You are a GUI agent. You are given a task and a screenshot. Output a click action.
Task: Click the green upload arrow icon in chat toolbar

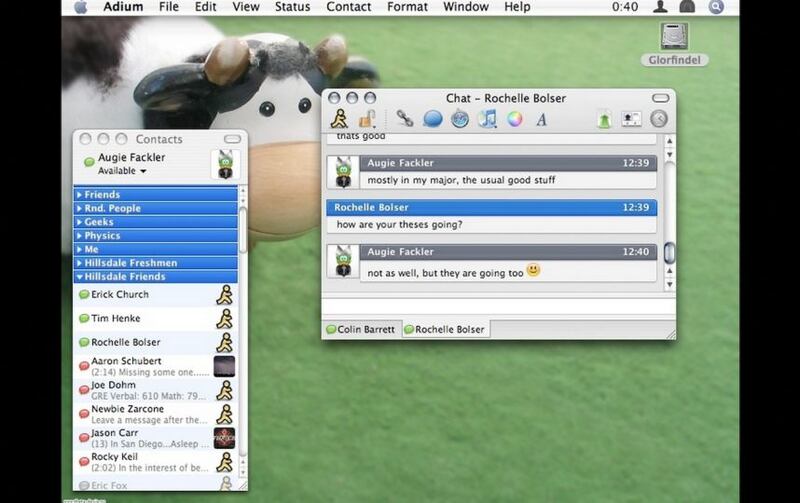click(605, 120)
